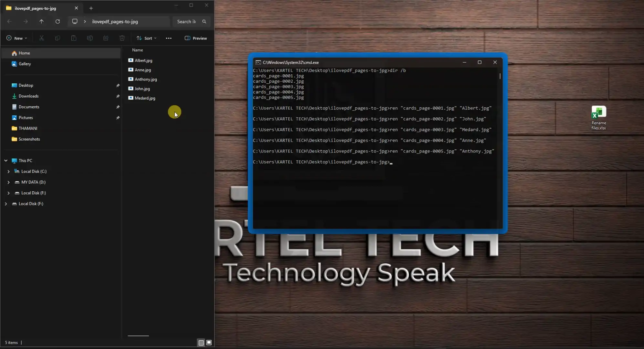
Task: Click ilovepdf_pages-to-jpg breadcrumb in address bar
Action: 115,22
